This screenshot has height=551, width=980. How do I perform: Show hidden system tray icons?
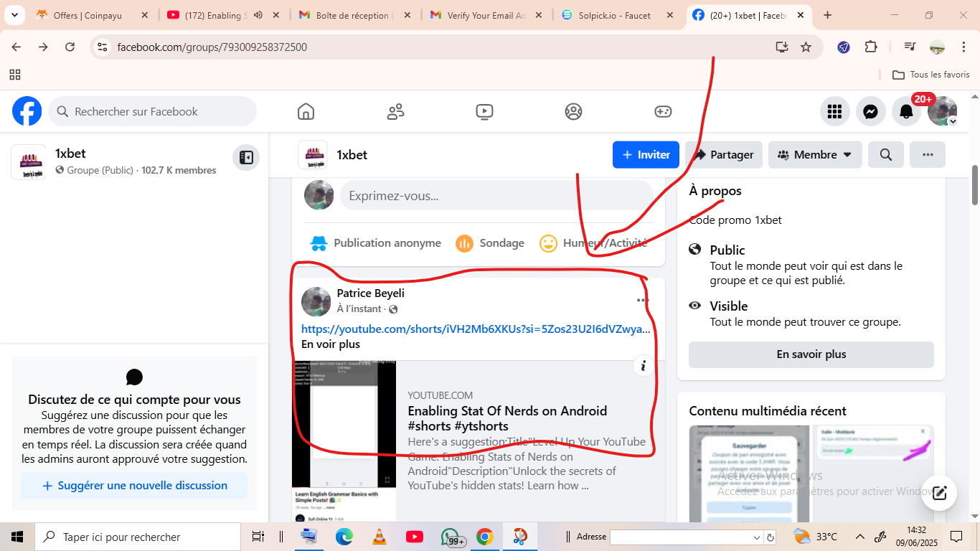859,537
